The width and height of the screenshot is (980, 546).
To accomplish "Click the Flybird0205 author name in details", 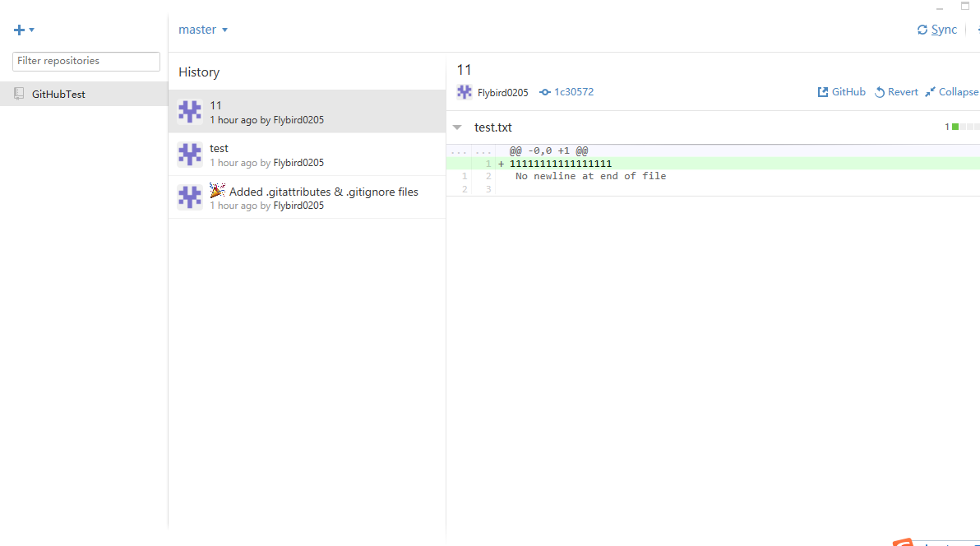I will [502, 93].
